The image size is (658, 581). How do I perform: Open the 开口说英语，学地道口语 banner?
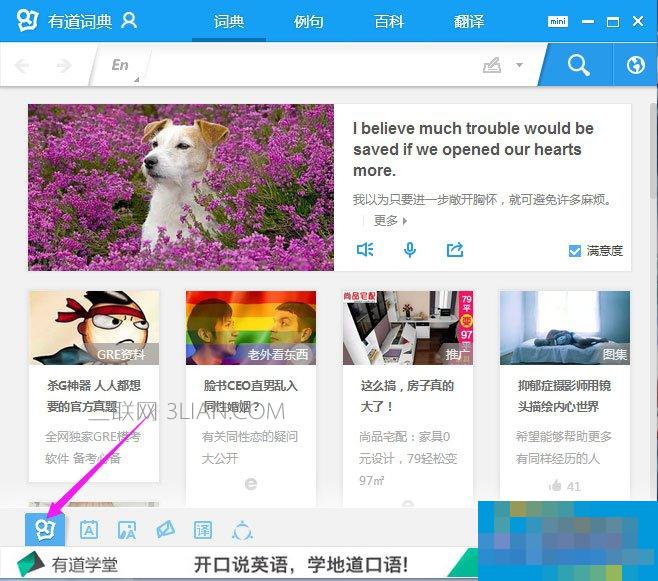click(x=300, y=565)
